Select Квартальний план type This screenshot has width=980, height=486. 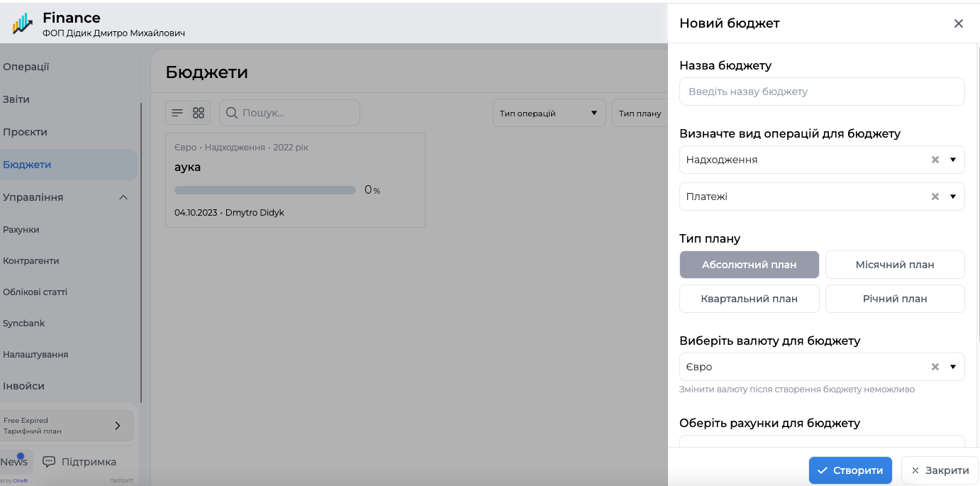pos(750,299)
